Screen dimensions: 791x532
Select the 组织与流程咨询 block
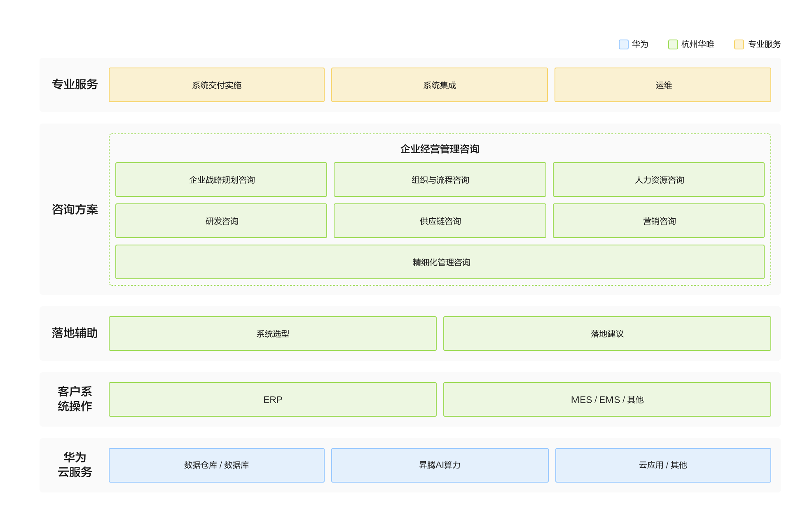pyautogui.click(x=440, y=180)
